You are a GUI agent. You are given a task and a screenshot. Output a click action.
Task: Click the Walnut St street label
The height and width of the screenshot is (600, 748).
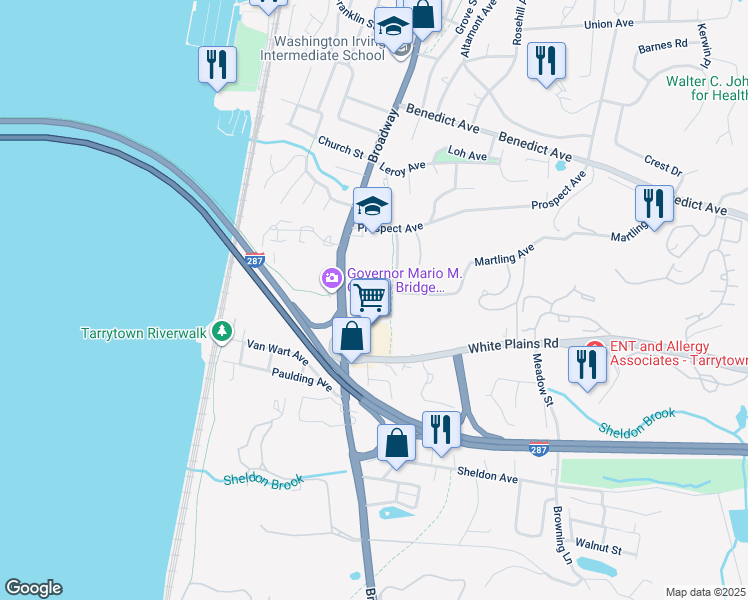[x=599, y=547]
